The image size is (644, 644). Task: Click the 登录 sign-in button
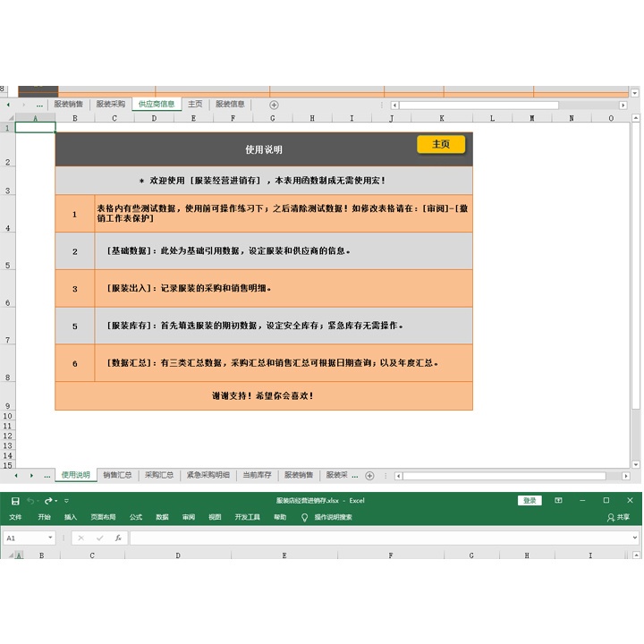[530, 501]
